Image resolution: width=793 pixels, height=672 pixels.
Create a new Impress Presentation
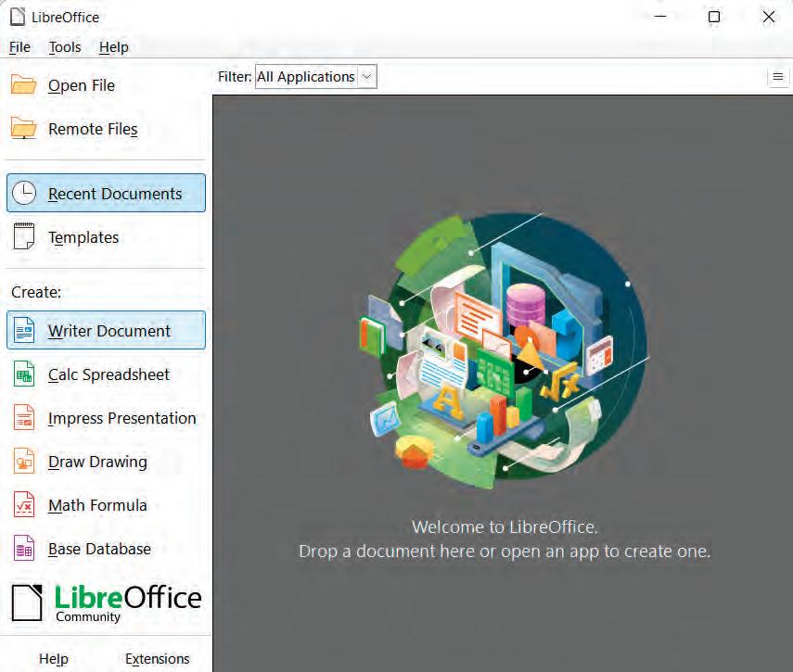pyautogui.click(x=107, y=418)
